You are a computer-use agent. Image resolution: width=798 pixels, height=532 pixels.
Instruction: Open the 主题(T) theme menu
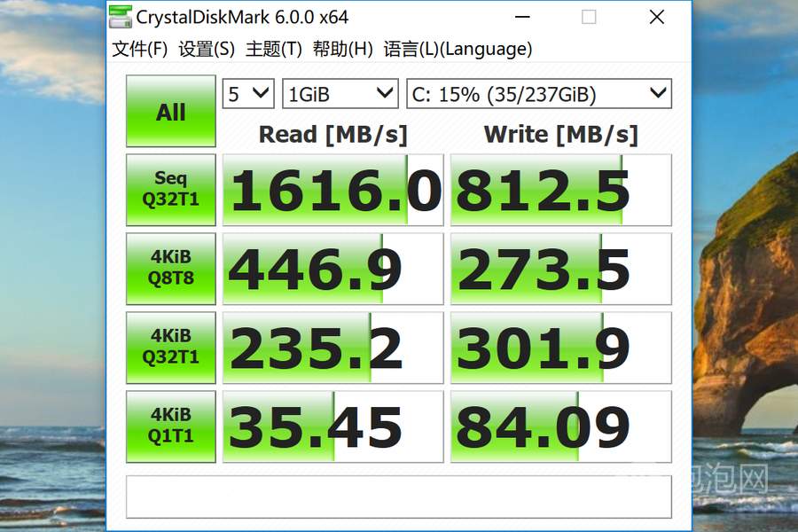pos(274,50)
